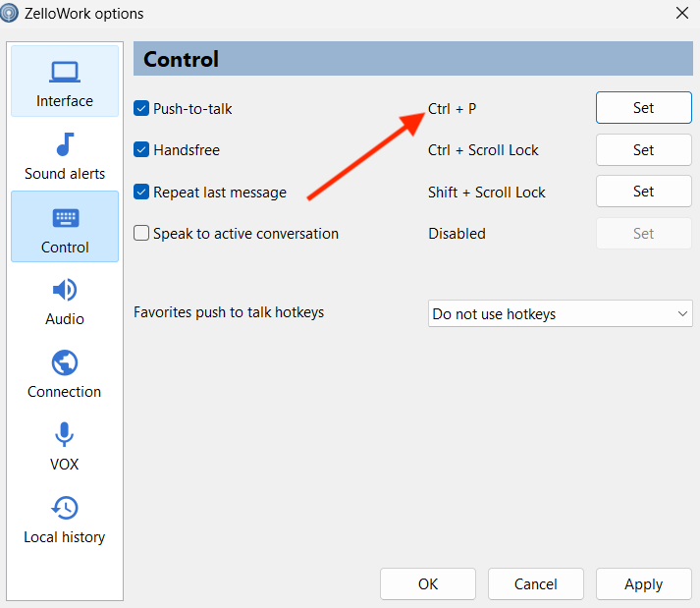Click the Ctrl + Scroll Lock text
Image resolution: width=700 pixels, height=608 pixels.
coord(483,150)
